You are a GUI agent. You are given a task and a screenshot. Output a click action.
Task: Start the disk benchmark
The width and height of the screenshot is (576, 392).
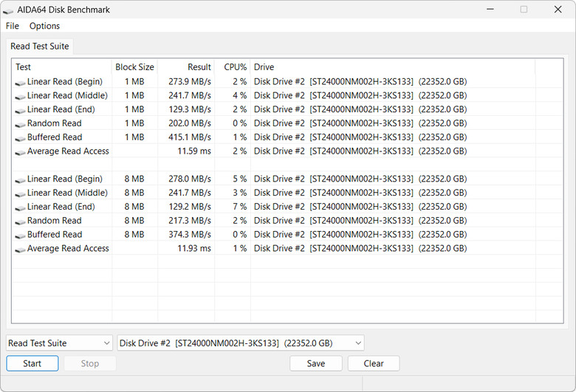coord(32,363)
